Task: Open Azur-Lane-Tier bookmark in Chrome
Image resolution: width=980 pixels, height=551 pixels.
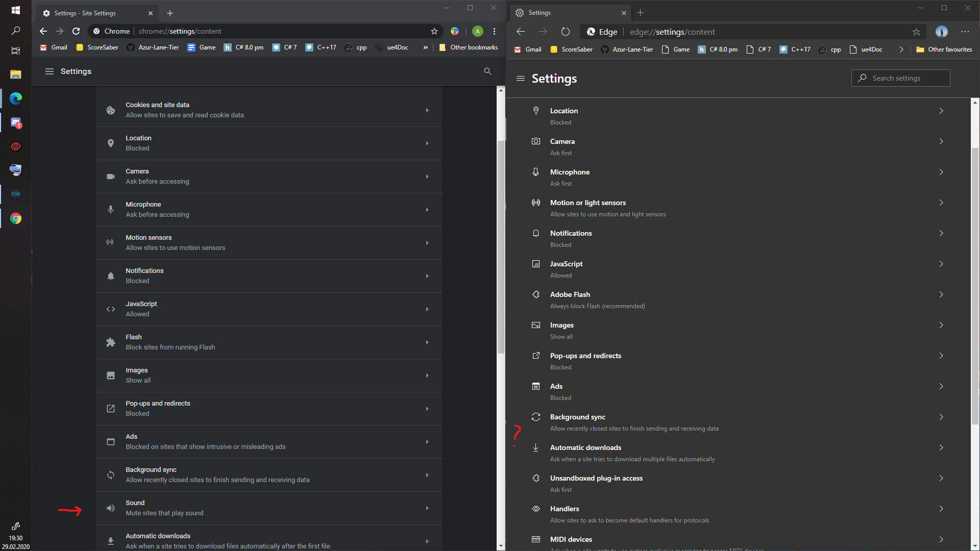Action: click(153, 47)
